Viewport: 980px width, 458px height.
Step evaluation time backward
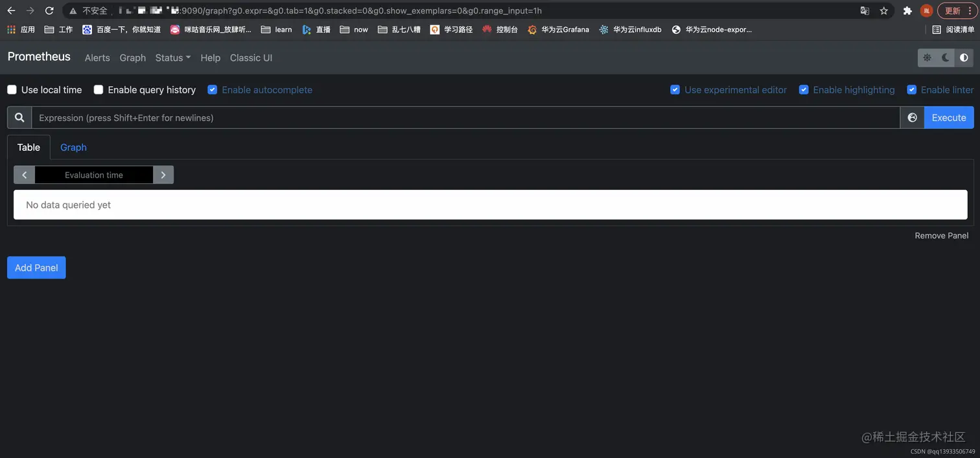(x=24, y=175)
